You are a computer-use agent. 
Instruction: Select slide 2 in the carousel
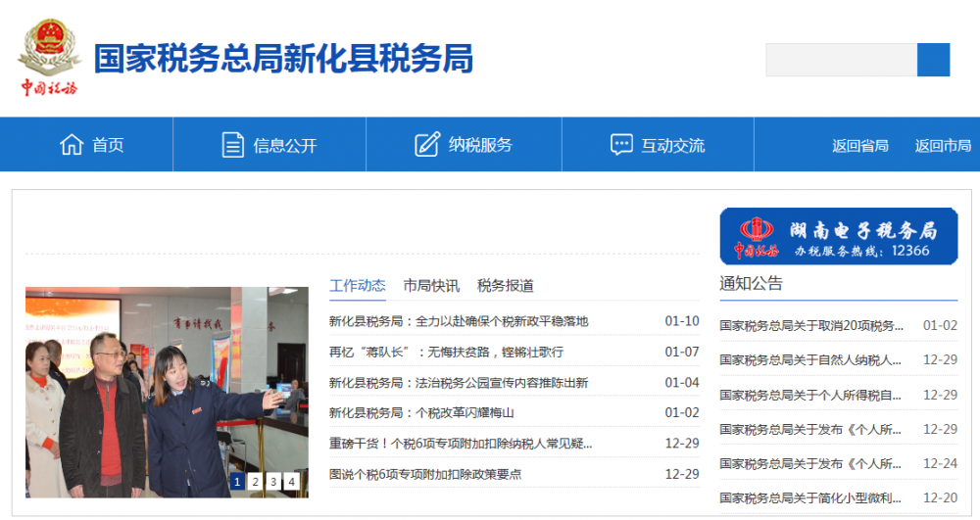[255, 481]
